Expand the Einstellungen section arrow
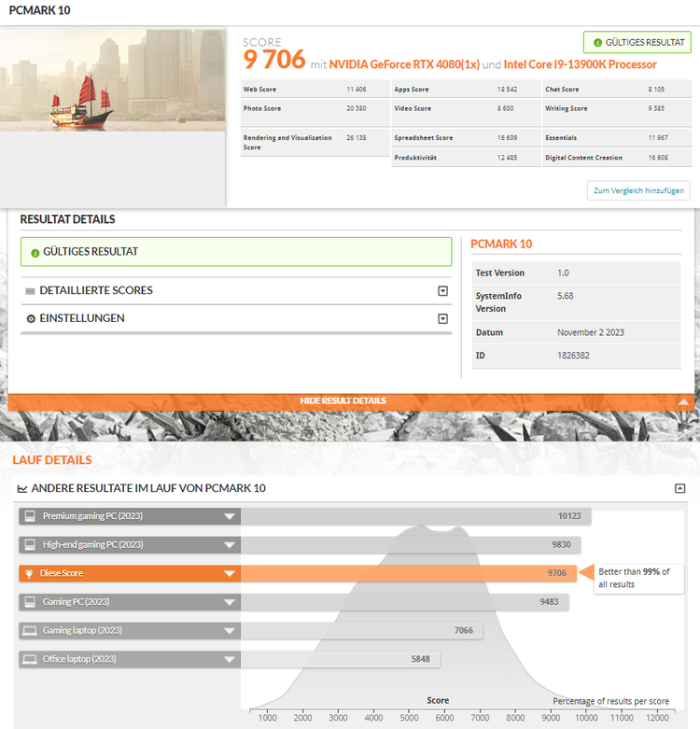This screenshot has height=729, width=700. [443, 318]
